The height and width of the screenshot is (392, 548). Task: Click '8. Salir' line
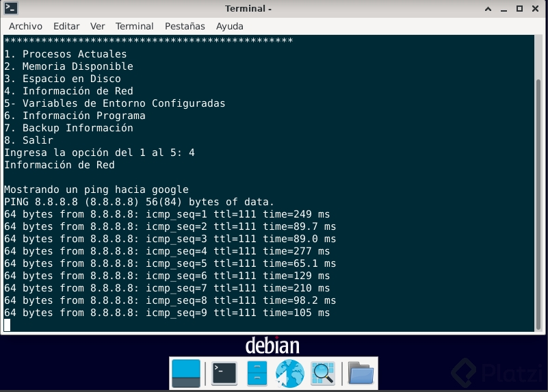(x=29, y=140)
